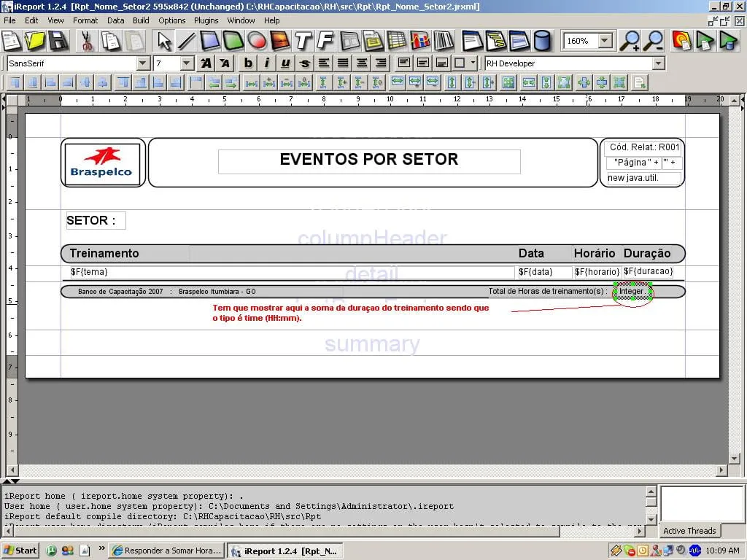Select the $F{tema} text field

pos(292,272)
